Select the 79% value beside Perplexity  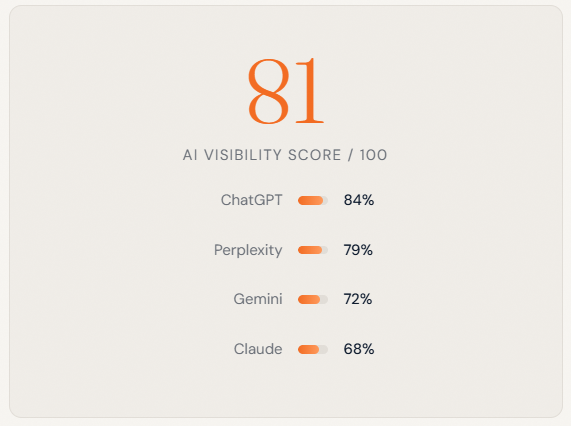tap(358, 250)
